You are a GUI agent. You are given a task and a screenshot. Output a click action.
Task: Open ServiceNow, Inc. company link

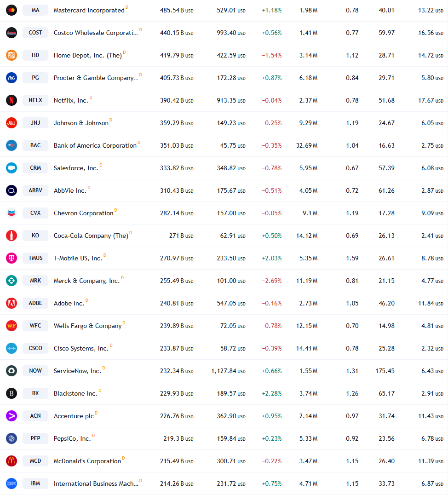coord(77,371)
